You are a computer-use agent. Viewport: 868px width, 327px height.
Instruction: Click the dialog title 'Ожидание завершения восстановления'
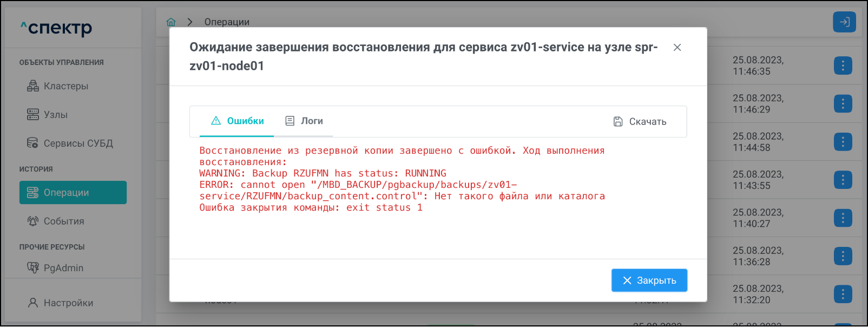(x=424, y=56)
